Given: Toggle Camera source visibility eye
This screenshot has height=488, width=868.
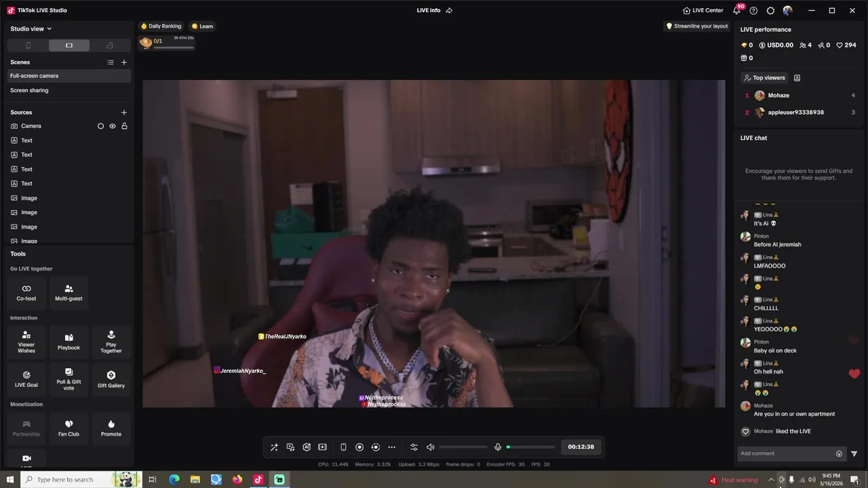Looking at the screenshot, I should click(x=113, y=126).
